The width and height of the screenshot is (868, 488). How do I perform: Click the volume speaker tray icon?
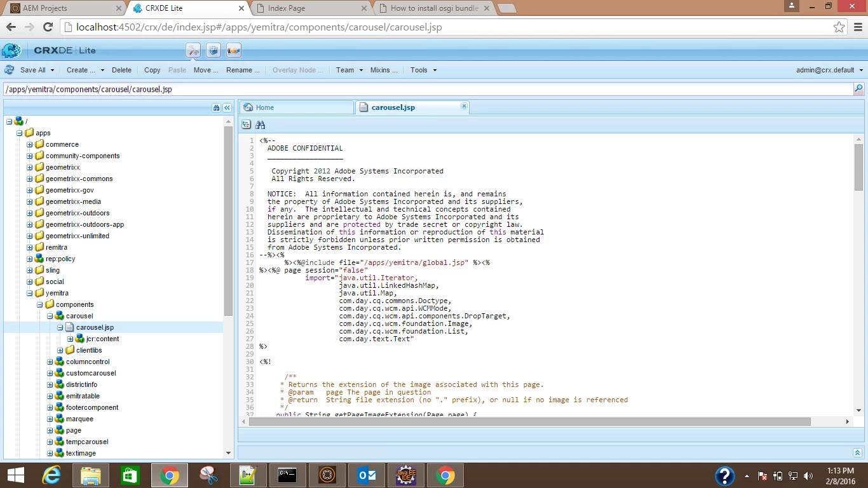coord(808,476)
